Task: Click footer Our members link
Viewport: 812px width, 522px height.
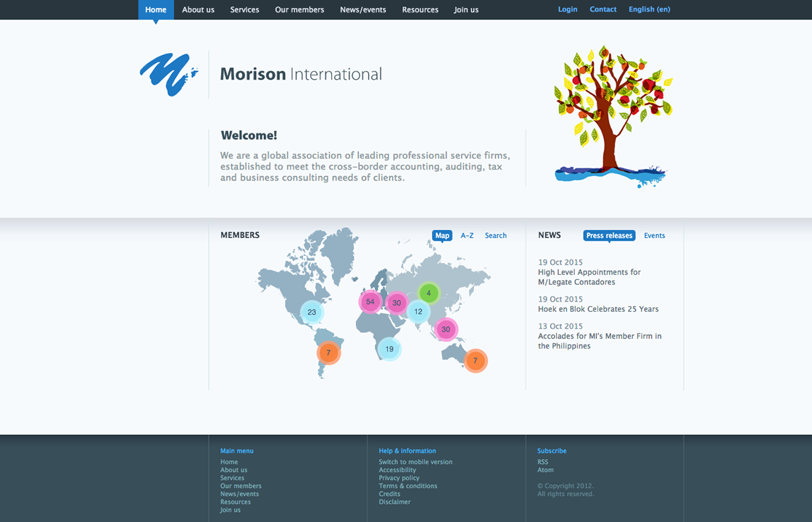Action: [241, 486]
